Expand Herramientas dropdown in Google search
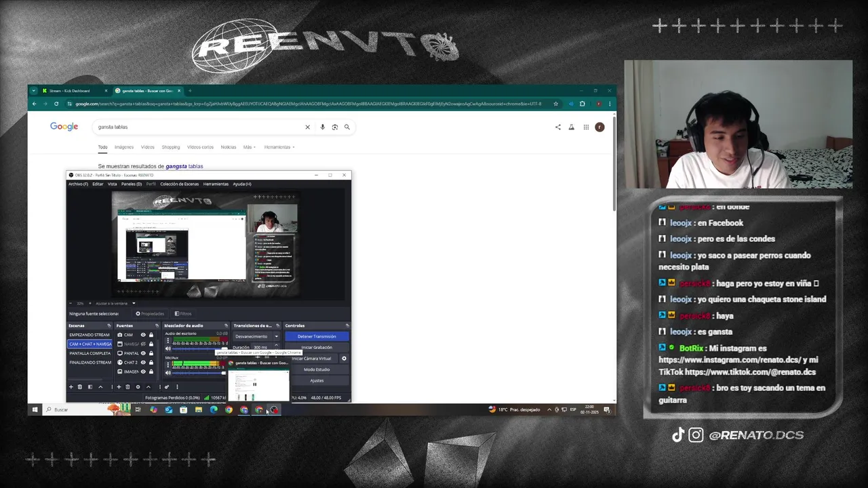The width and height of the screenshot is (868, 488). pyautogui.click(x=279, y=147)
